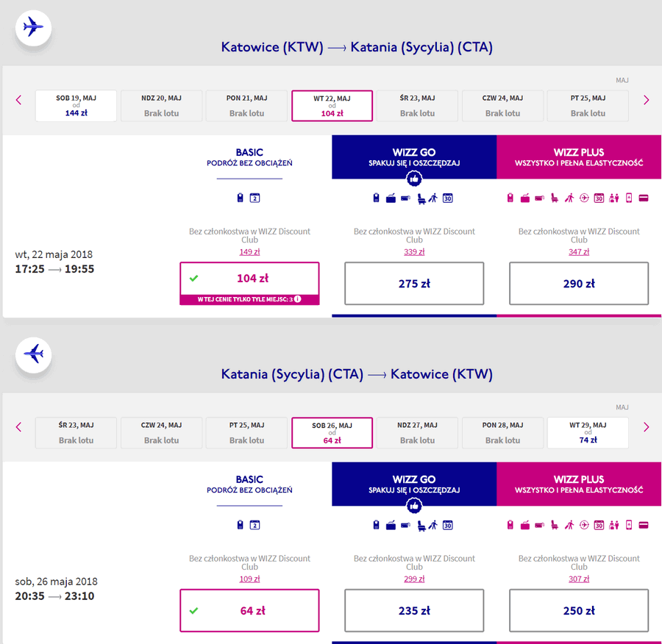Click the outbound flight airplane icon
The width and height of the screenshot is (662, 644).
point(33,27)
